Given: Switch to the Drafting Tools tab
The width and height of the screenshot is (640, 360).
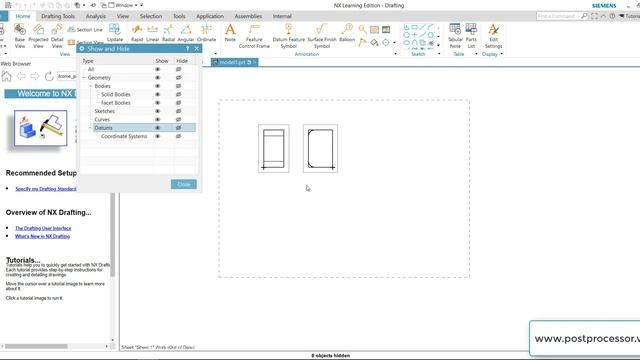Looking at the screenshot, I should click(x=58, y=16).
